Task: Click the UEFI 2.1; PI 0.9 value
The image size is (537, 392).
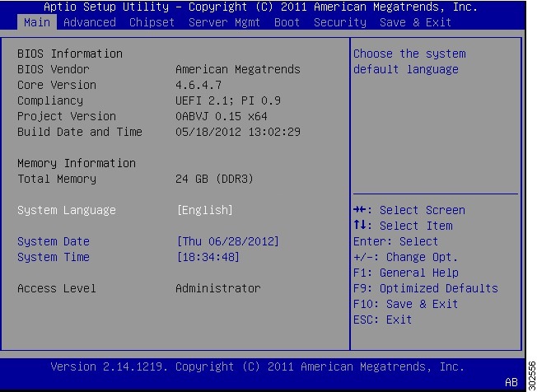Action: coord(228,100)
